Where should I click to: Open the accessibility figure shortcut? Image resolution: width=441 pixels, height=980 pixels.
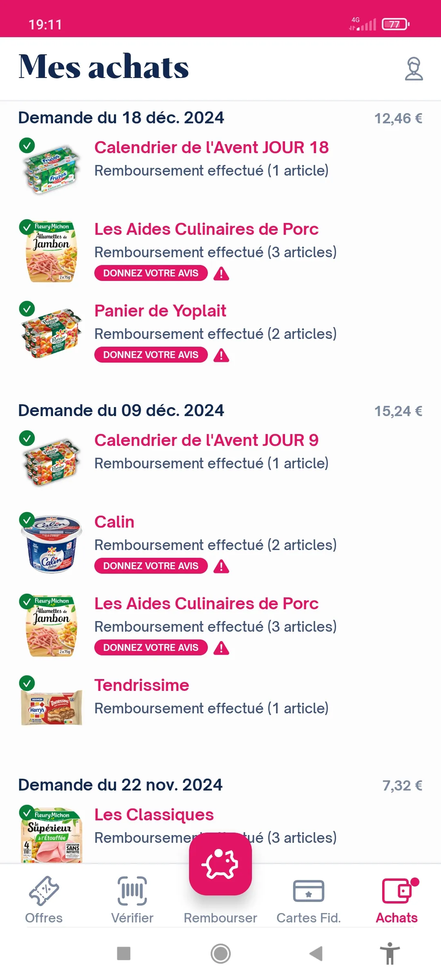390,953
